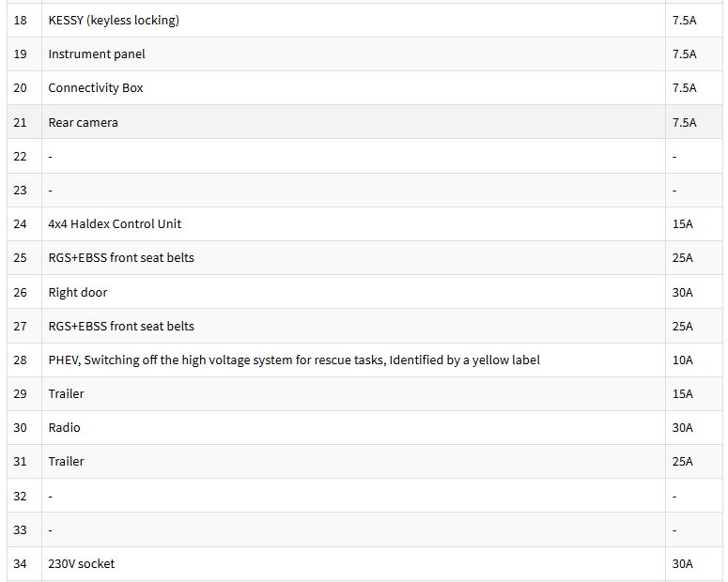Click the PHEV high voltage system description

pos(294,360)
